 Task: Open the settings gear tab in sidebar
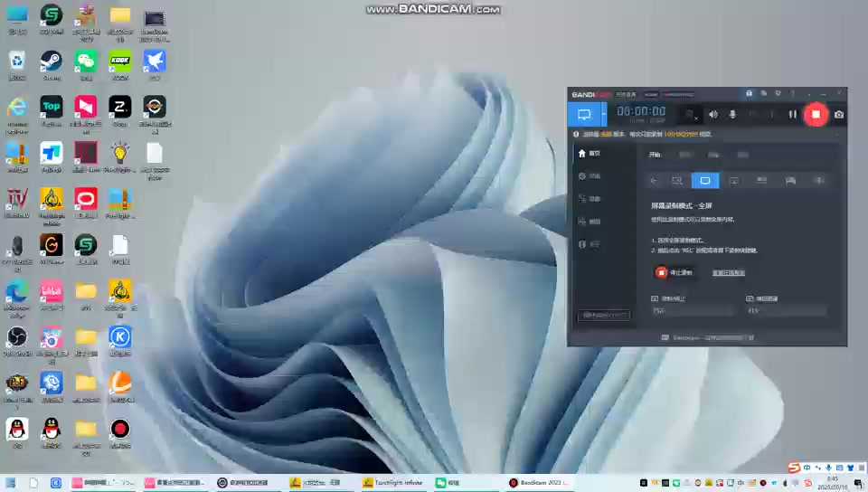(x=590, y=175)
